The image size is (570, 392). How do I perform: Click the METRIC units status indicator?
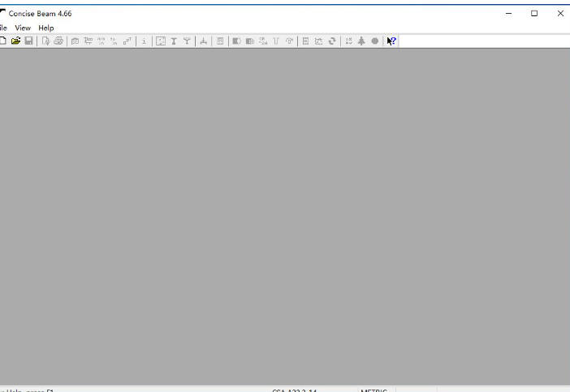(374, 390)
